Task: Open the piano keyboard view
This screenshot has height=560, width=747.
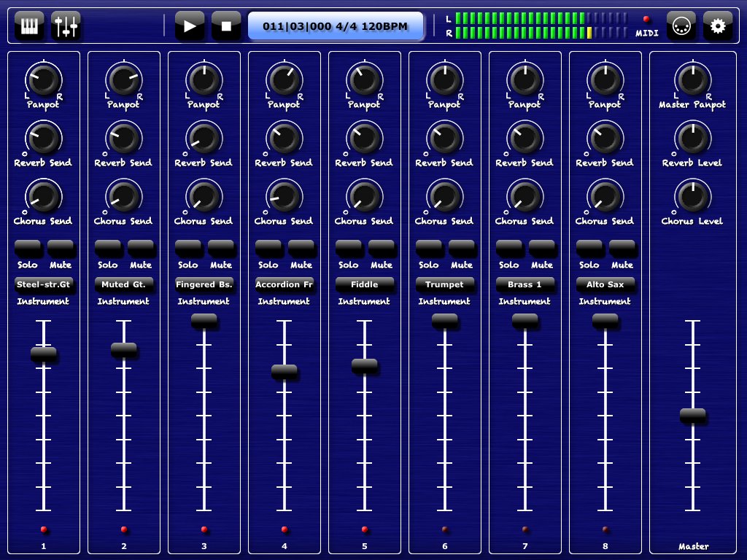Action: [28, 26]
